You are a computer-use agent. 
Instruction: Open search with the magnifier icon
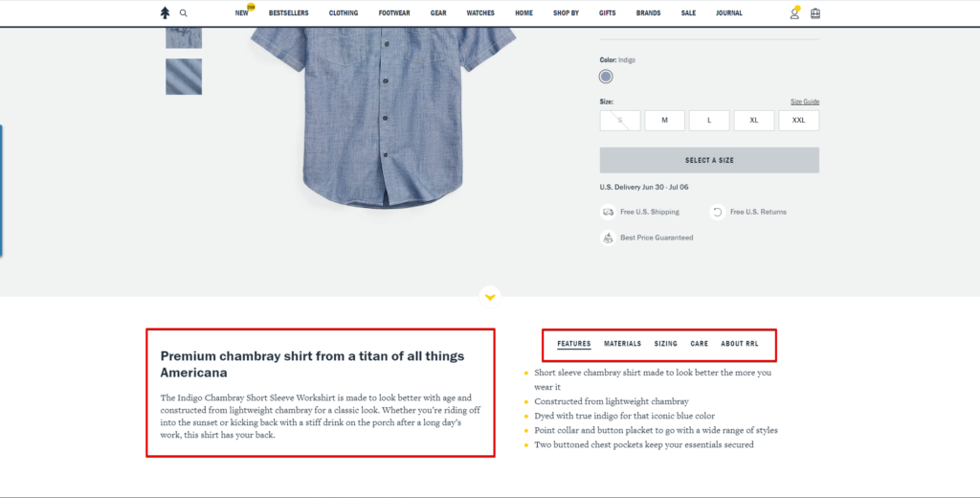184,13
